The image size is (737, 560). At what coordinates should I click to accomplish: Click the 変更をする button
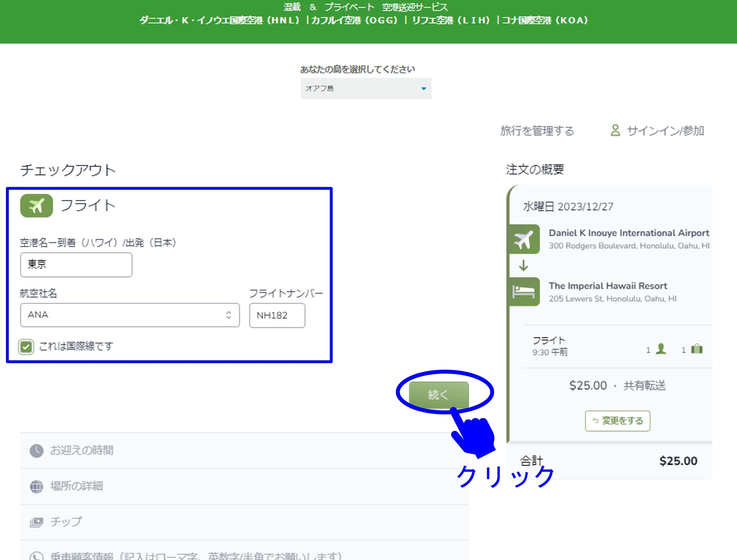tap(617, 421)
